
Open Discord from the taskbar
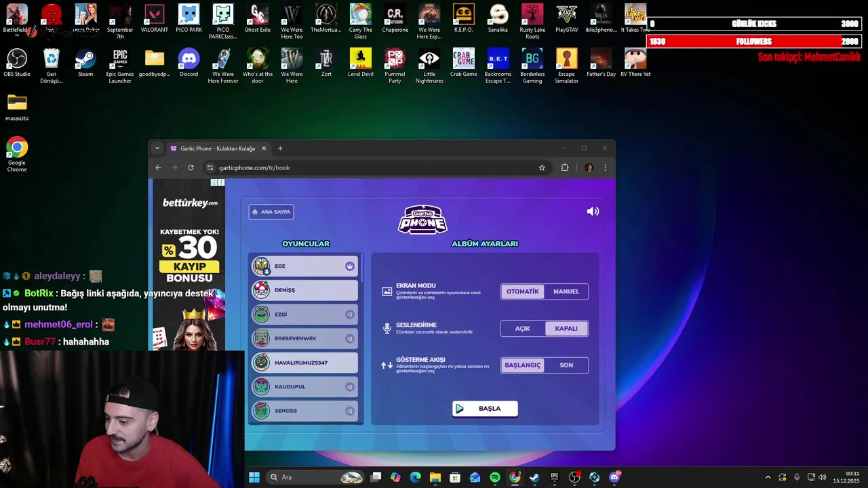[615, 477]
